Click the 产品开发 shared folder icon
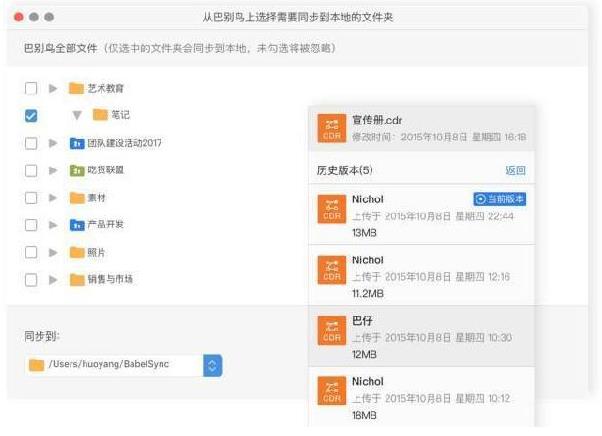This screenshot has width=602, height=436. pyautogui.click(x=76, y=224)
